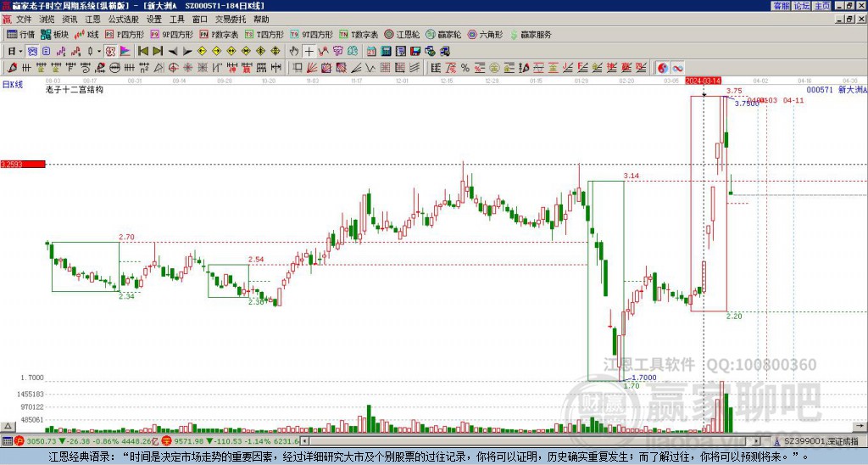
Task: Open the 主页 homepage link
Action: (822, 6)
